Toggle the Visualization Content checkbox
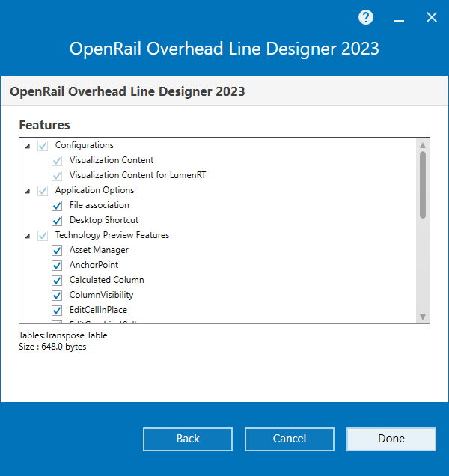Image resolution: width=449 pixels, height=476 pixels. point(57,161)
